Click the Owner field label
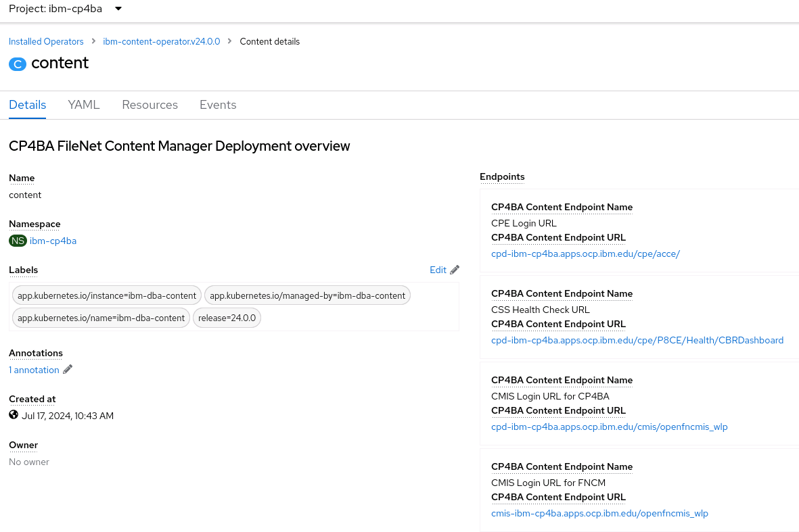 pyautogui.click(x=24, y=445)
